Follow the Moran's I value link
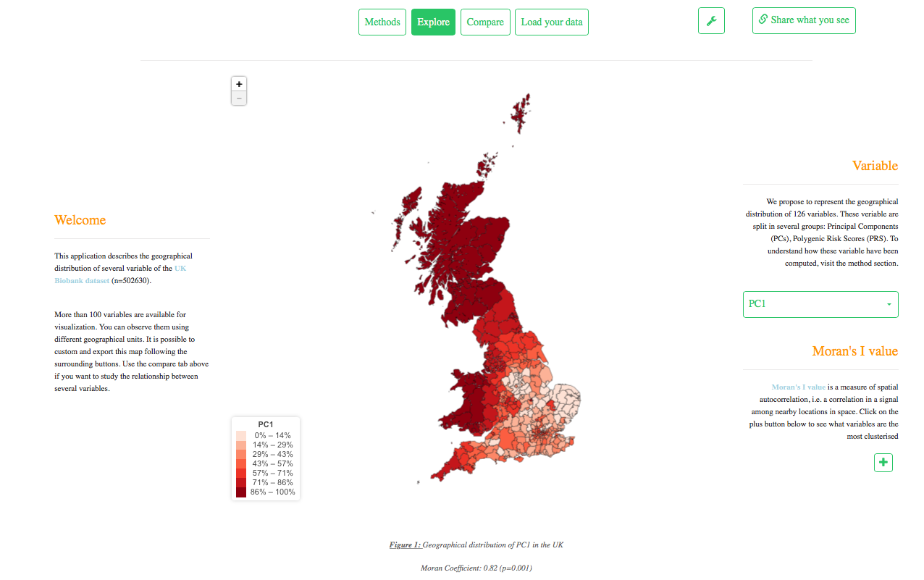The height and width of the screenshot is (580, 924). (x=798, y=387)
